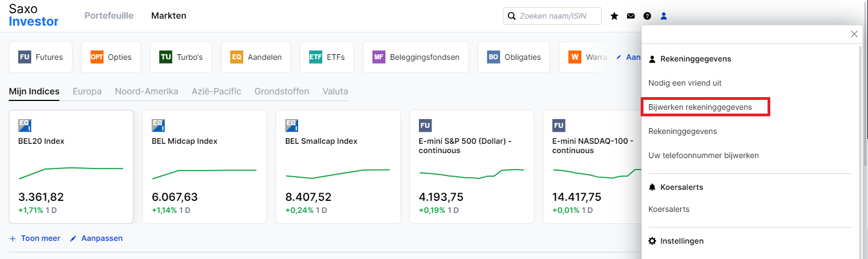Click the Koersalerts bell icon

point(652,187)
